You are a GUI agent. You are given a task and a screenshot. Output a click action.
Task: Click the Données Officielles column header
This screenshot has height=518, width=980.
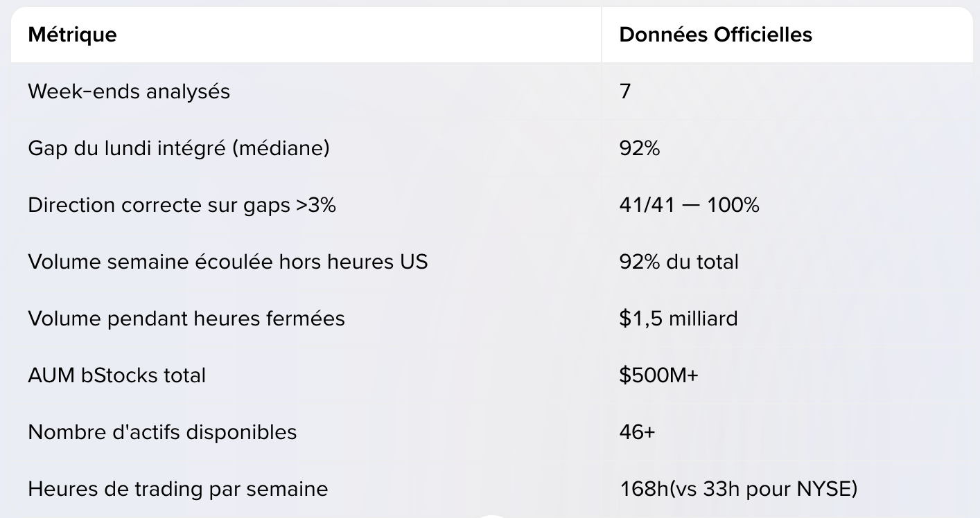[x=715, y=35]
